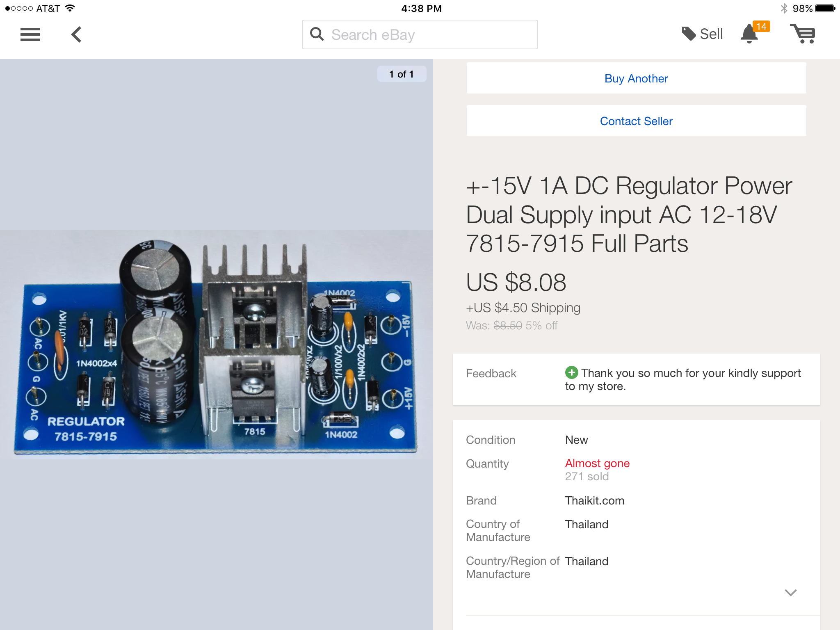Open the seller feedback comment row
The image size is (840, 630).
click(636, 379)
